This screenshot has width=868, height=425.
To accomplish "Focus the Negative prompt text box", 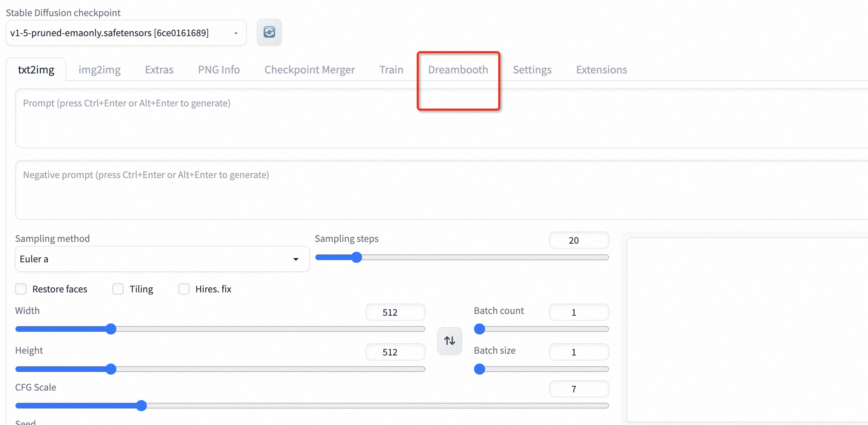I will coord(442,190).
